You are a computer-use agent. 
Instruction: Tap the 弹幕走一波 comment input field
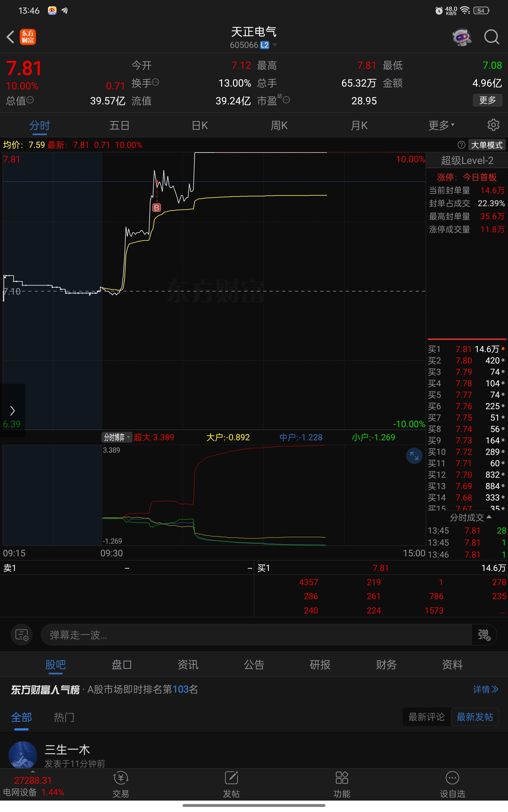[x=256, y=635]
